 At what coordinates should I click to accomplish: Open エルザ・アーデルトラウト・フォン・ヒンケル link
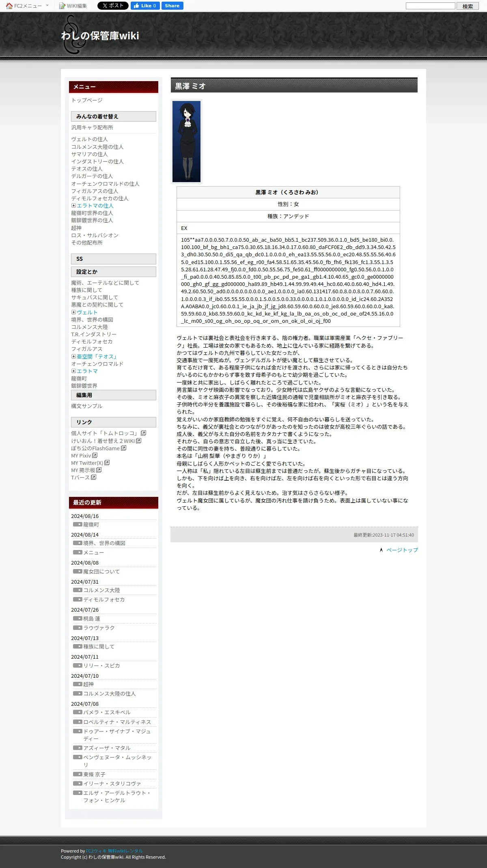click(x=116, y=797)
